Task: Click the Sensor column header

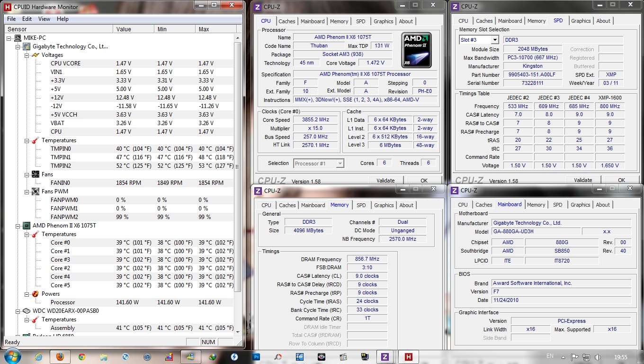Action: tap(59, 29)
